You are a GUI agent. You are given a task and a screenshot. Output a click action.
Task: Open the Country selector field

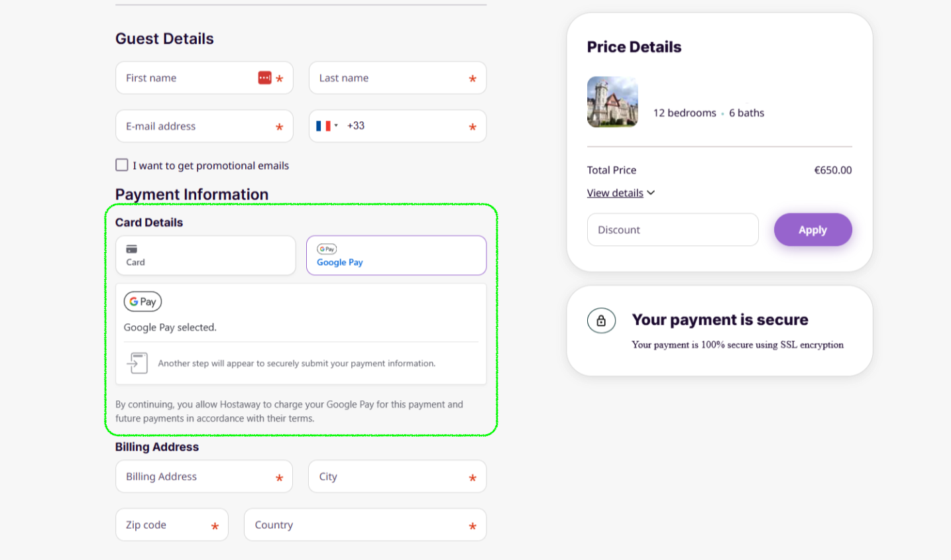point(365,525)
